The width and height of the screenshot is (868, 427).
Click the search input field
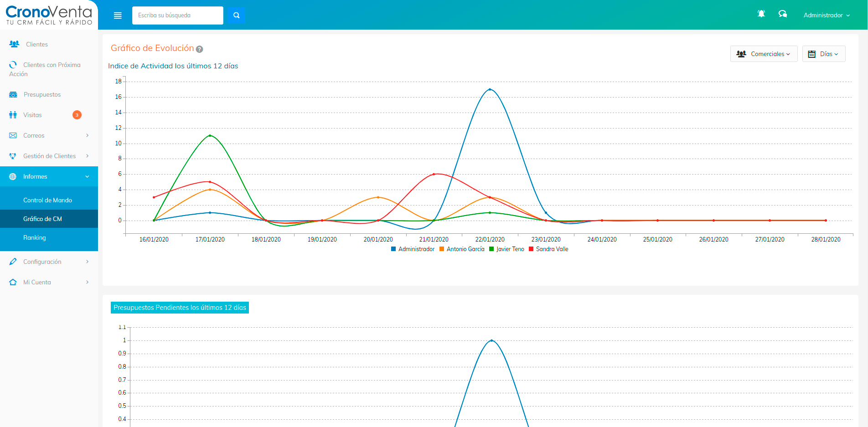coord(178,15)
